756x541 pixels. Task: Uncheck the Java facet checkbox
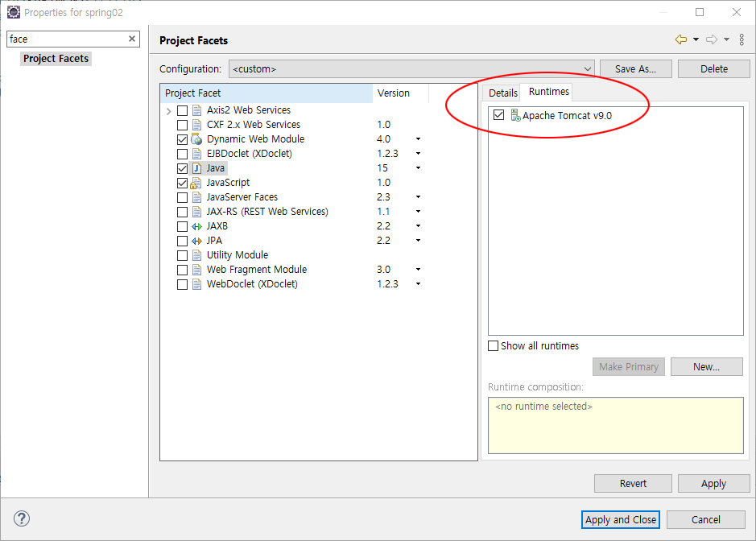pyautogui.click(x=182, y=168)
